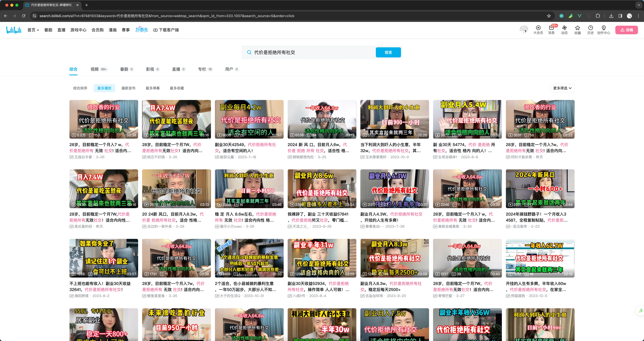Open the 游戏中心 navigation link
This screenshot has width=644, height=341.
pyautogui.click(x=78, y=30)
